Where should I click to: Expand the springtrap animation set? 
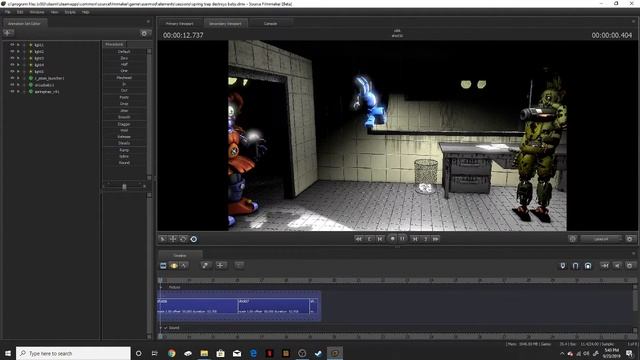(x=18, y=91)
